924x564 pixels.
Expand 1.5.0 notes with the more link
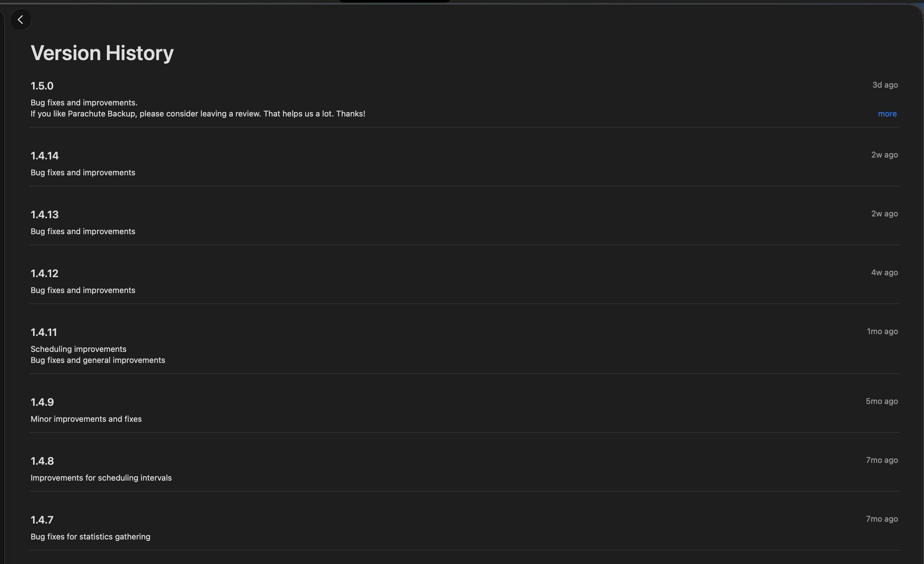(887, 114)
